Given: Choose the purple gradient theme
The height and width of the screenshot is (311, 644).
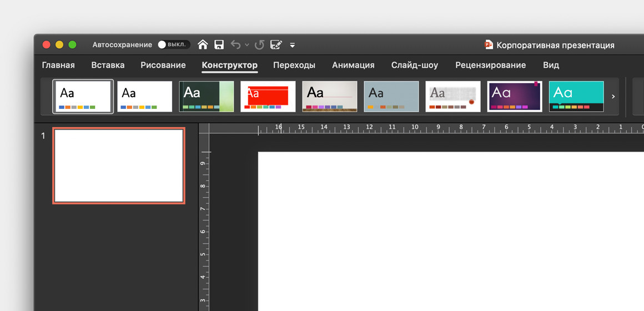Looking at the screenshot, I should pyautogui.click(x=515, y=97).
